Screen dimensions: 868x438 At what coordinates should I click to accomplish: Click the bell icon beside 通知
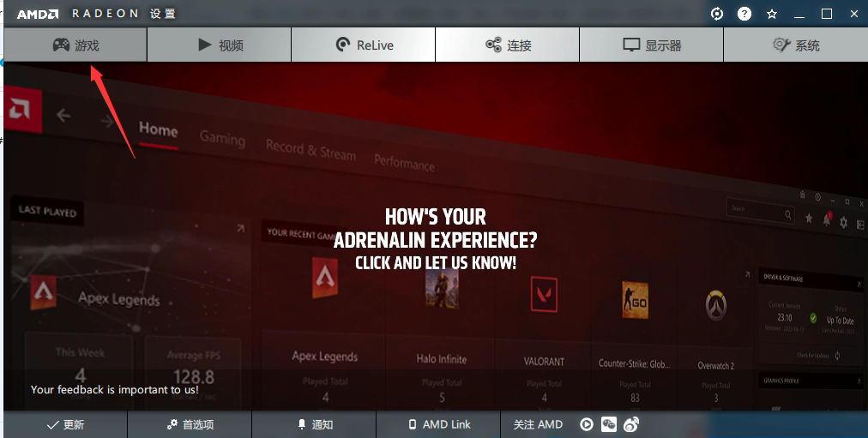tap(302, 424)
